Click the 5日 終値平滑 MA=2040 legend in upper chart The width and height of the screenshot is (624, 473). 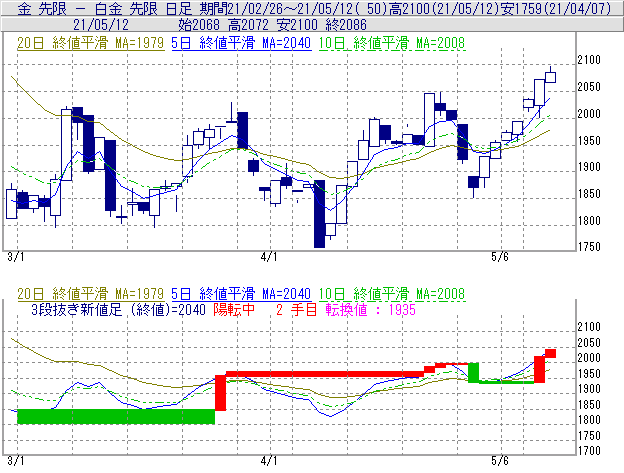click(241, 43)
